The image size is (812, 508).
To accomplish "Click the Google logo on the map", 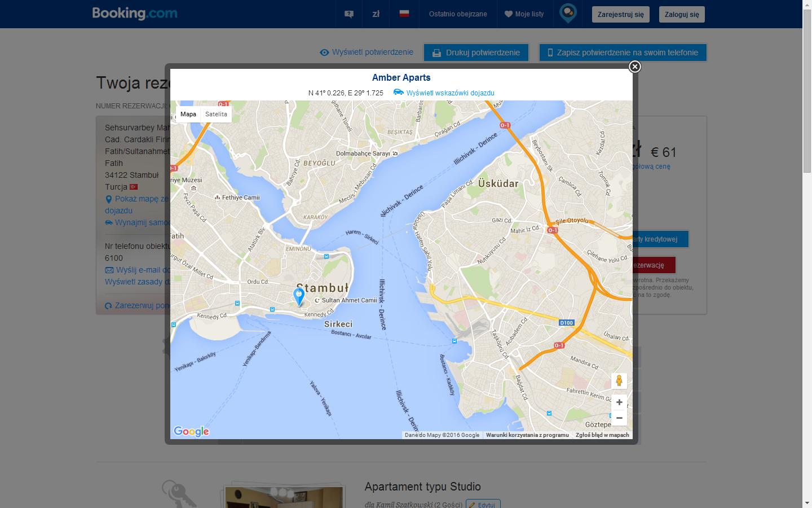I will [x=191, y=431].
